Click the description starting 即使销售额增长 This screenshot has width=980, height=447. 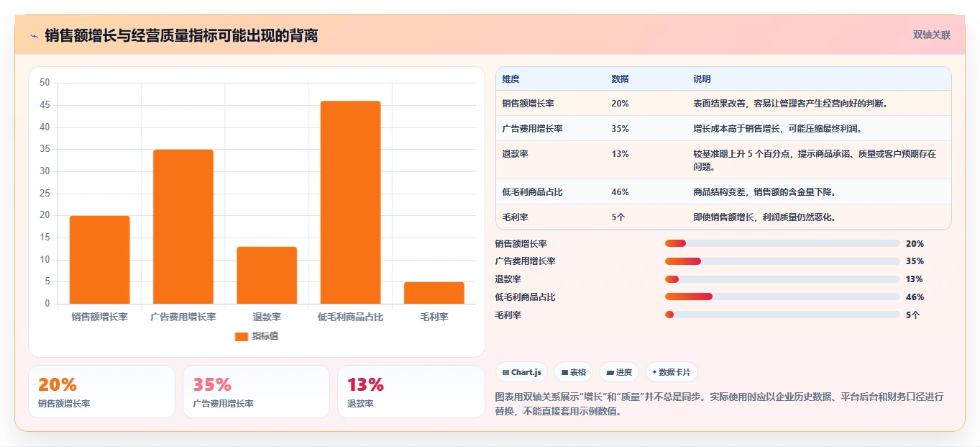pos(764,217)
